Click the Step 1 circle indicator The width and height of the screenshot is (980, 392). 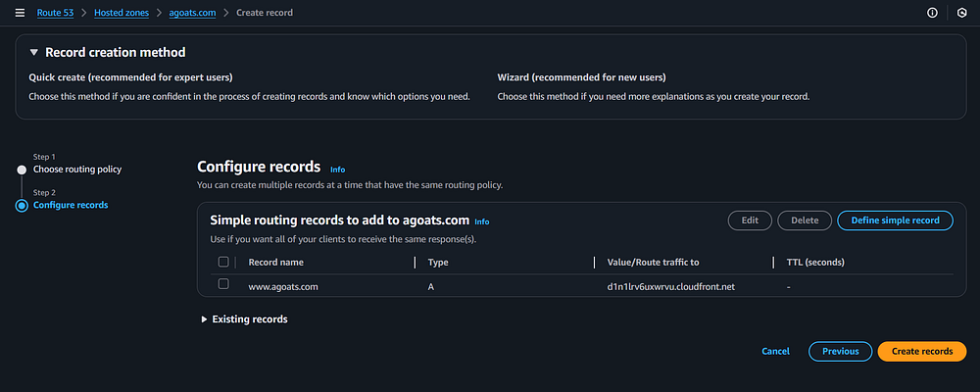pos(22,170)
